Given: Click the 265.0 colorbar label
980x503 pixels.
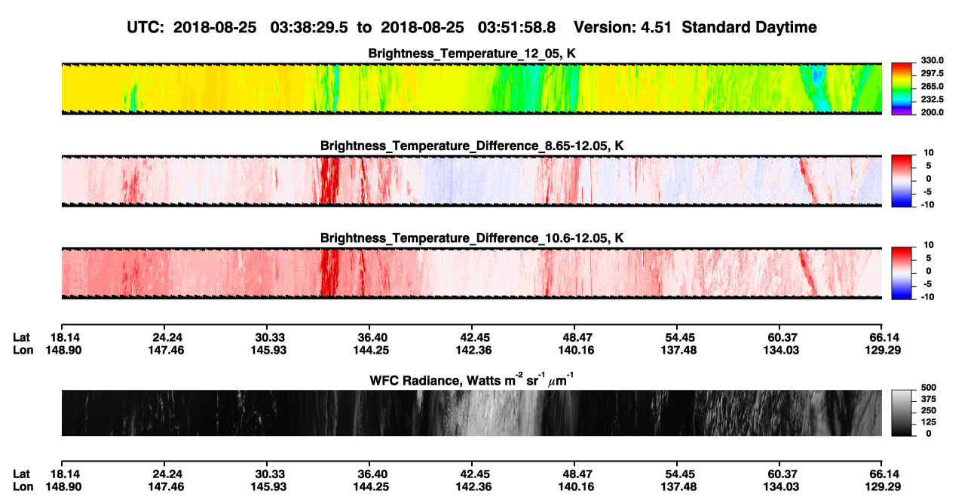Looking at the screenshot, I should click(x=932, y=87).
